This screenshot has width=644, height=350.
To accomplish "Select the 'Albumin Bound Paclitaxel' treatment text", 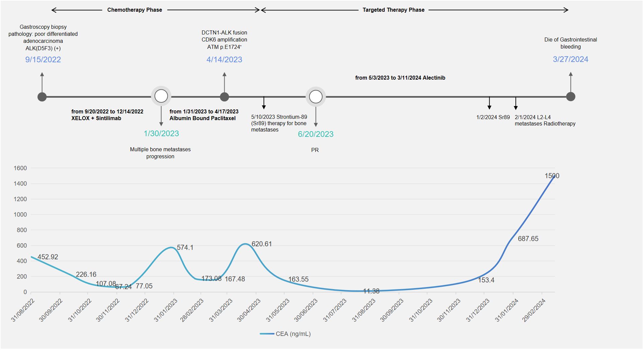I will point(203,118).
